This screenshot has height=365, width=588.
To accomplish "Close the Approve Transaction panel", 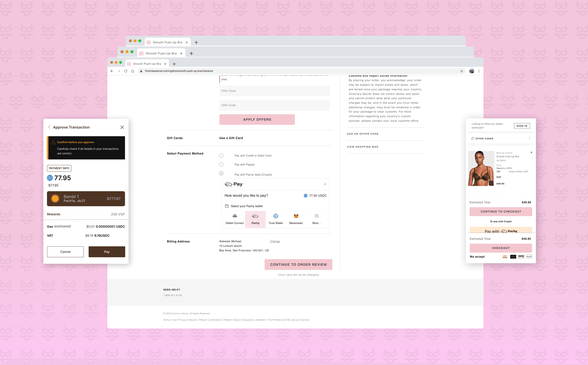I will click(x=122, y=127).
